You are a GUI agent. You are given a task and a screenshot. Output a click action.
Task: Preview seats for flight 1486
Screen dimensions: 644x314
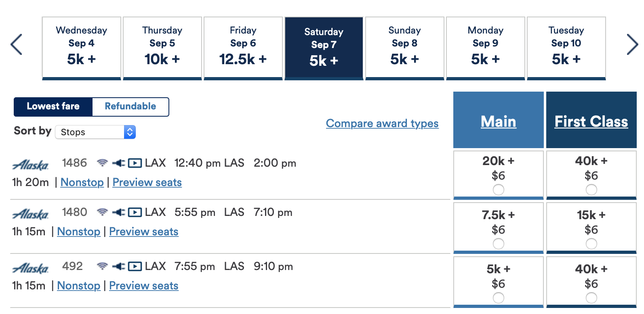[147, 182]
